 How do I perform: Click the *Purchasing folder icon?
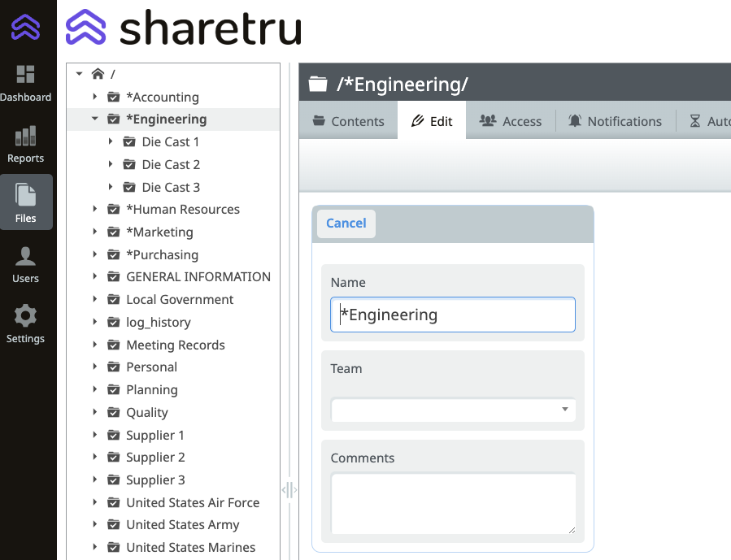coord(113,255)
